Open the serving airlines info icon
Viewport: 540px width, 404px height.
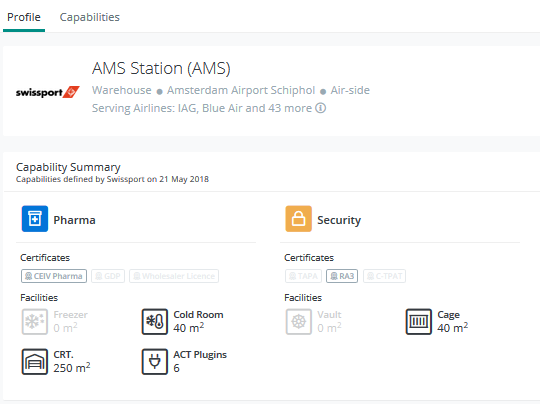click(x=321, y=108)
